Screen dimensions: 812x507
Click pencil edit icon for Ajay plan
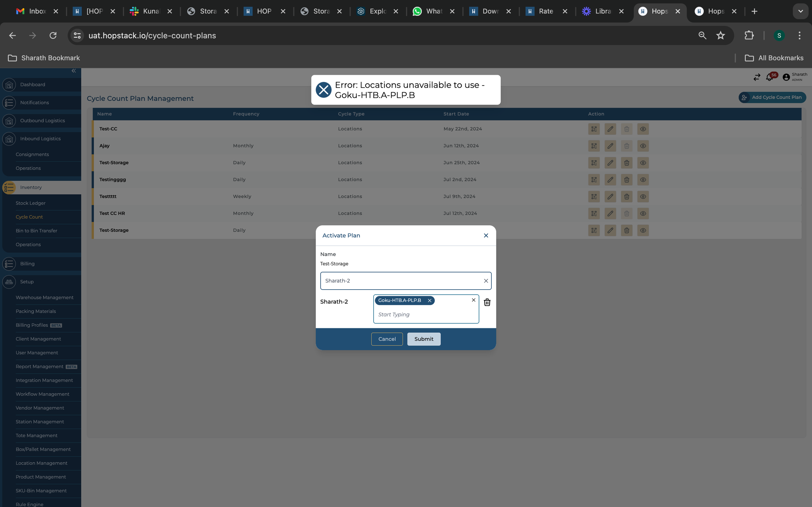click(x=610, y=146)
